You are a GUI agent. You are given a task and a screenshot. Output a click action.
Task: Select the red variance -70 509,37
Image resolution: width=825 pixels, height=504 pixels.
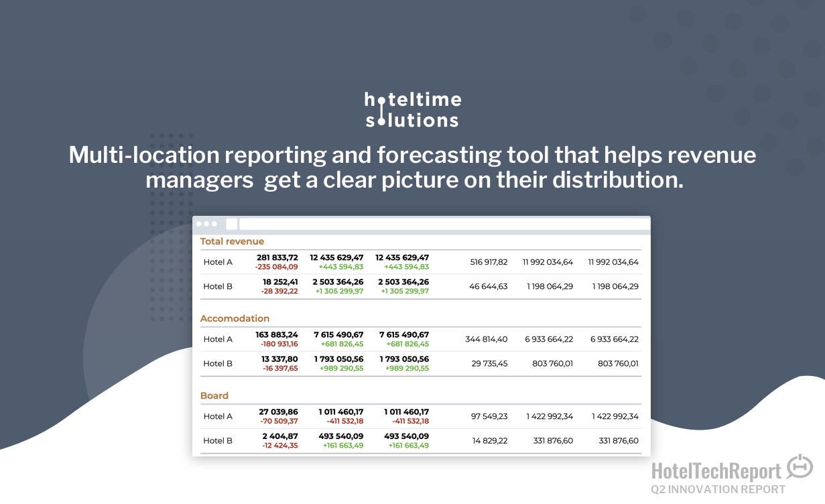point(279,421)
